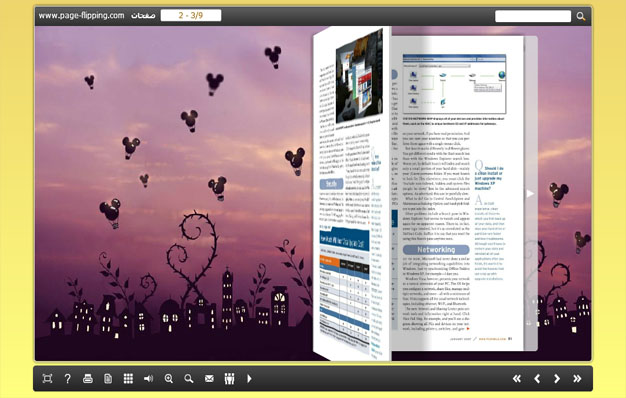
Task: Toggle fullscreen mode icon
Action: (47, 378)
